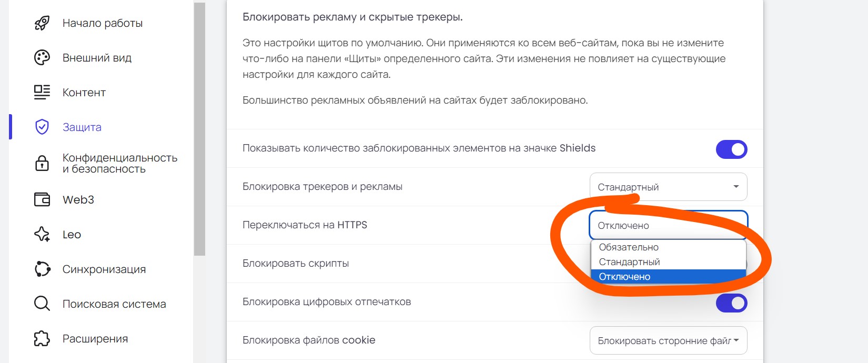This screenshot has width=868, height=363.
Task: Click the sidebar vertical scrollbar
Action: 199,129
